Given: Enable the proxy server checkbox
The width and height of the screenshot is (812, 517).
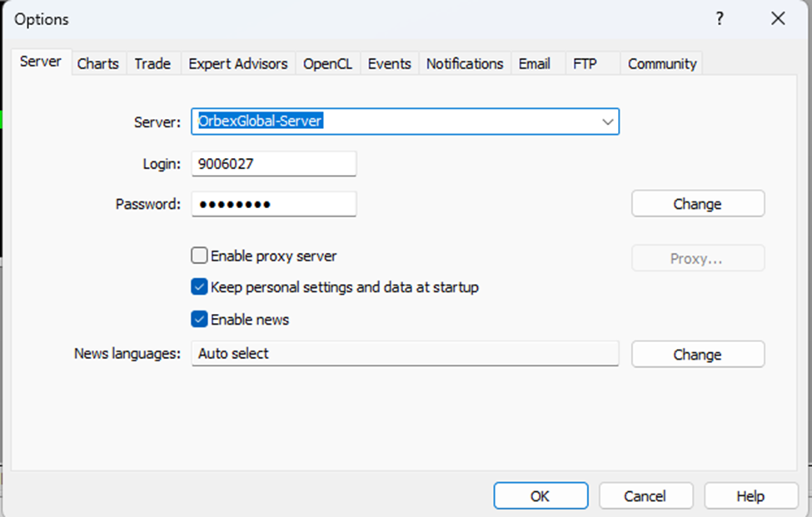Looking at the screenshot, I should click(x=199, y=256).
